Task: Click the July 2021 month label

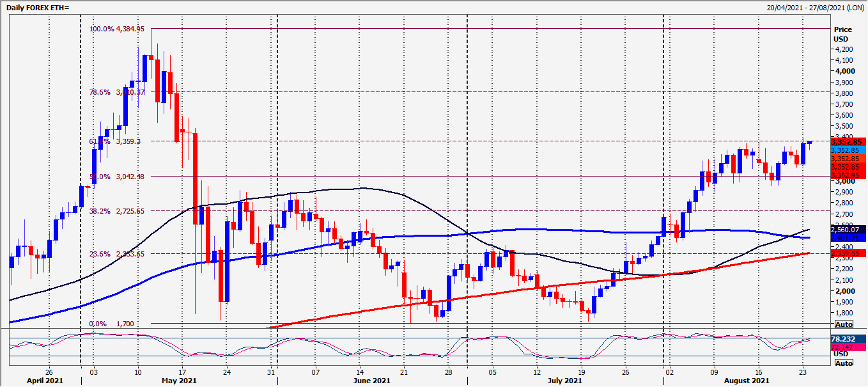Action: [565, 381]
